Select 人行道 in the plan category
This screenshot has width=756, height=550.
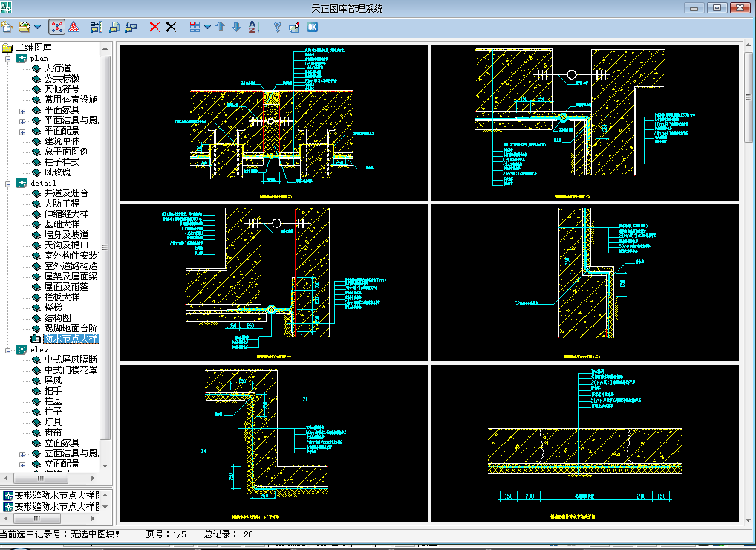[x=57, y=68]
